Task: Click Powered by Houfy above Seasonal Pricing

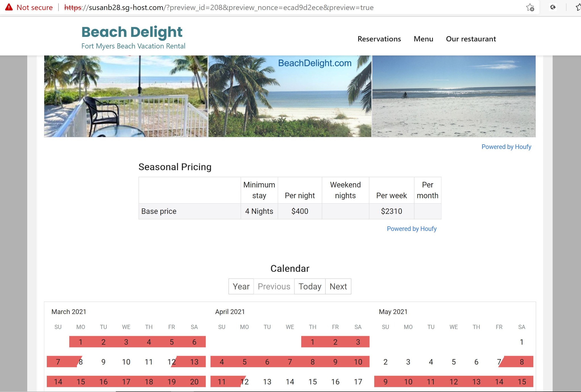Action: pyautogui.click(x=506, y=147)
